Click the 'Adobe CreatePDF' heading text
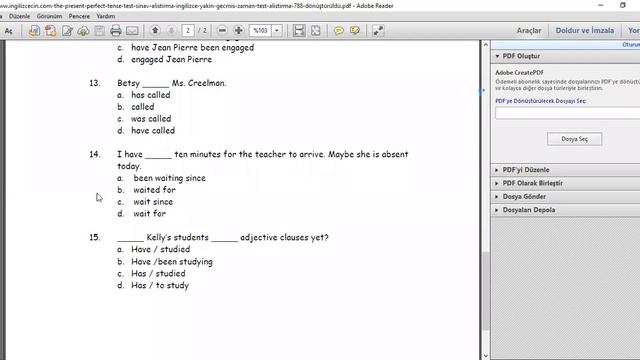 519,73
